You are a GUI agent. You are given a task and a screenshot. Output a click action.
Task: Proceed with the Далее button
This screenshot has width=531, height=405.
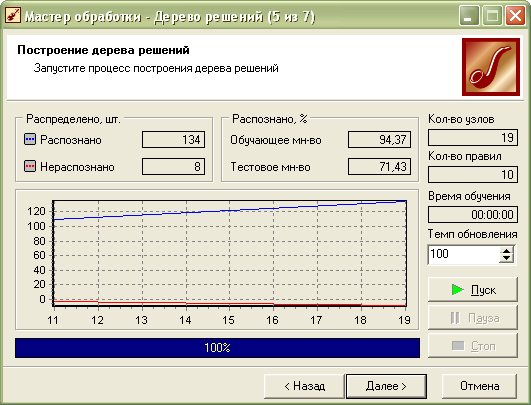click(386, 386)
